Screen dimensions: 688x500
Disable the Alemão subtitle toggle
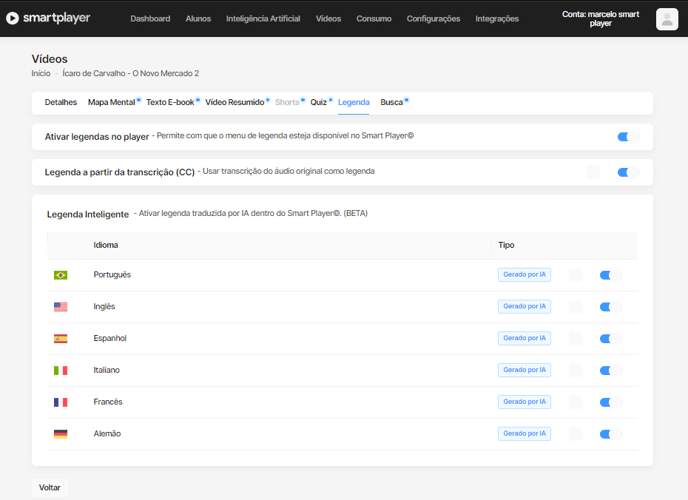[611, 434]
